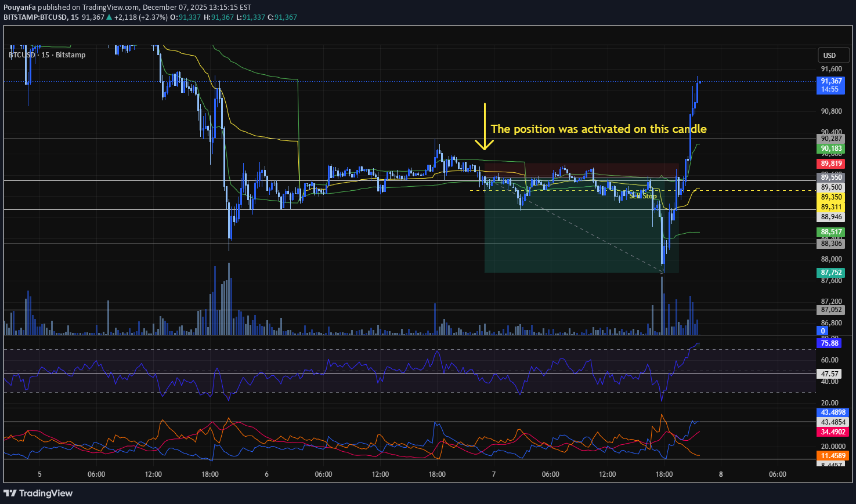Click the RSI value 75.88
This screenshot has width=856, height=504.
pos(828,343)
